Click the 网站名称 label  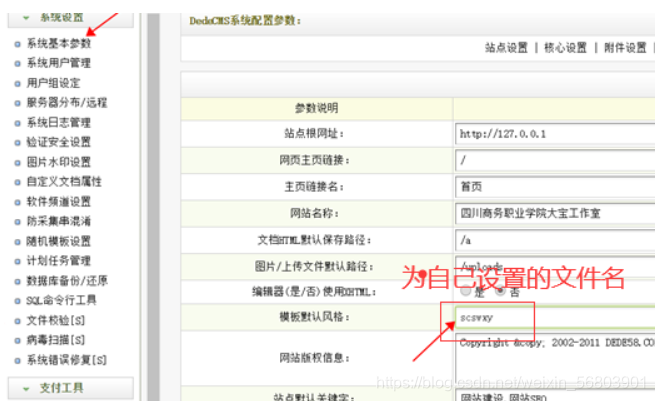click(x=314, y=213)
